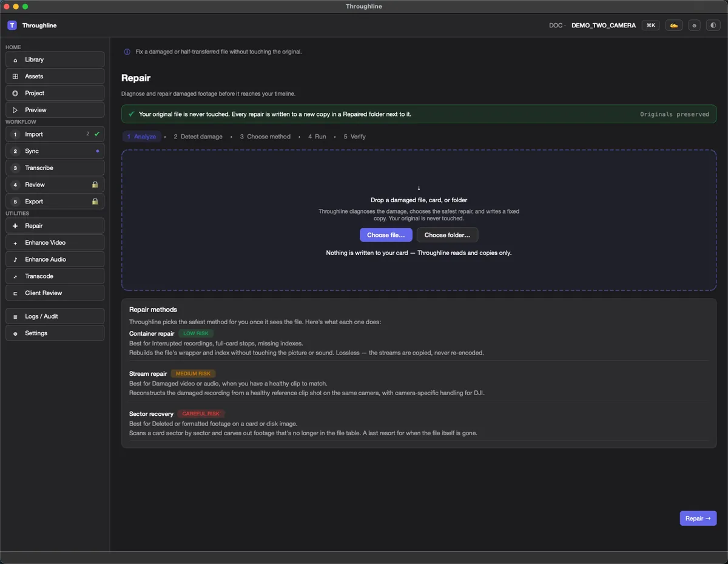This screenshot has height=564, width=728.
Task: Click the 'Sector recovery' method heading
Action: click(x=151, y=413)
